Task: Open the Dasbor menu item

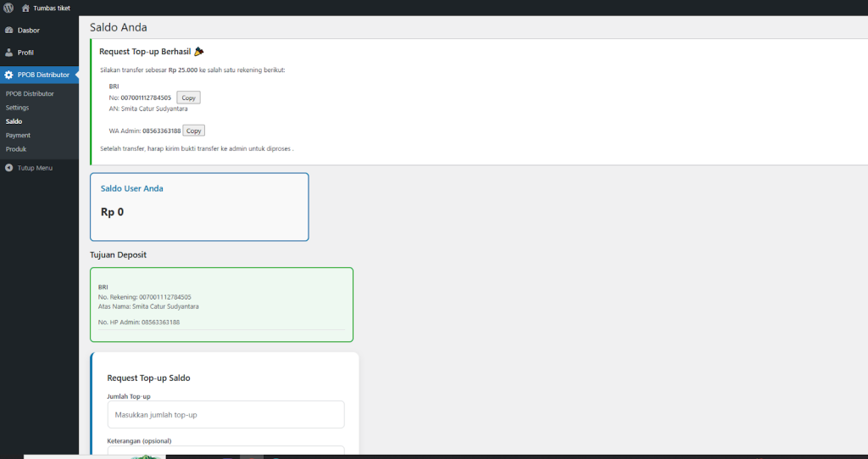Action: pos(29,31)
